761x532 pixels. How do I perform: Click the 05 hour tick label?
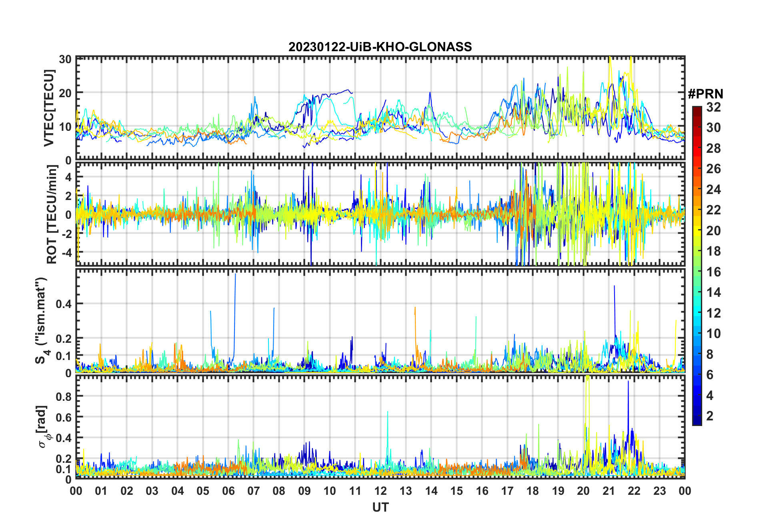(x=203, y=491)
